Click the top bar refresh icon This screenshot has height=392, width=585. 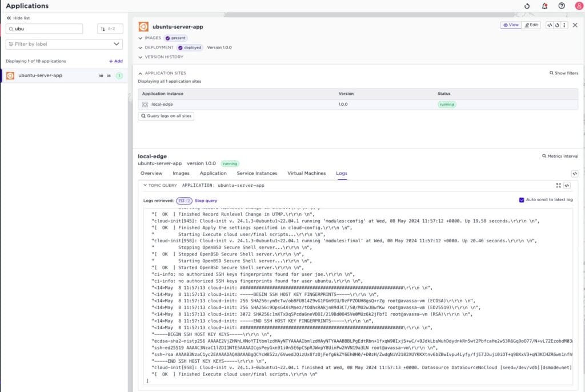(x=527, y=6)
